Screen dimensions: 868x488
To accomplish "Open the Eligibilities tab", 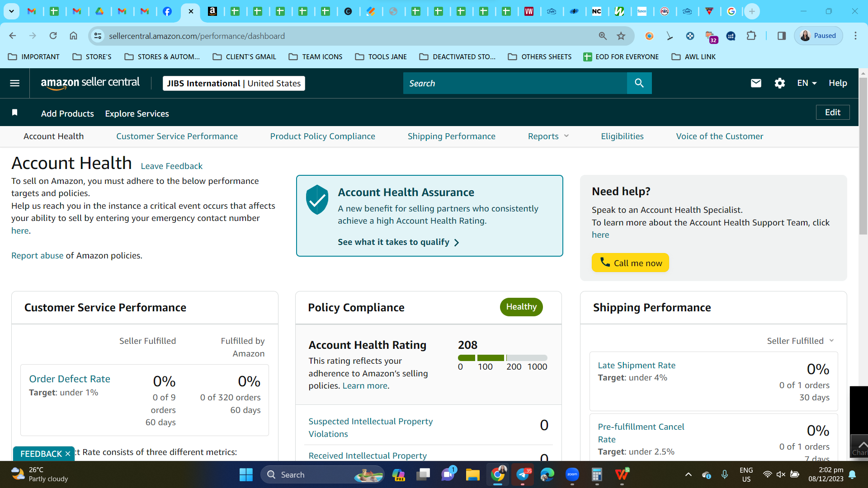I will pyautogui.click(x=622, y=136).
